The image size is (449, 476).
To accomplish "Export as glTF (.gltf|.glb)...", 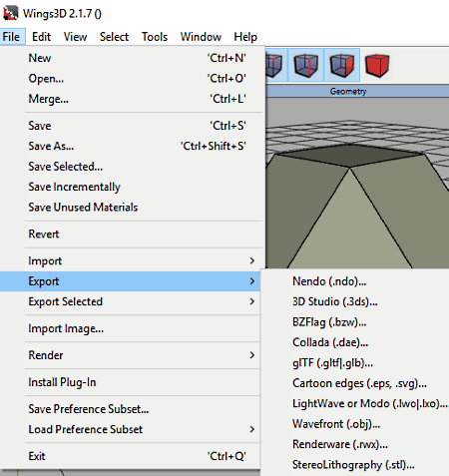I will pos(355,363).
